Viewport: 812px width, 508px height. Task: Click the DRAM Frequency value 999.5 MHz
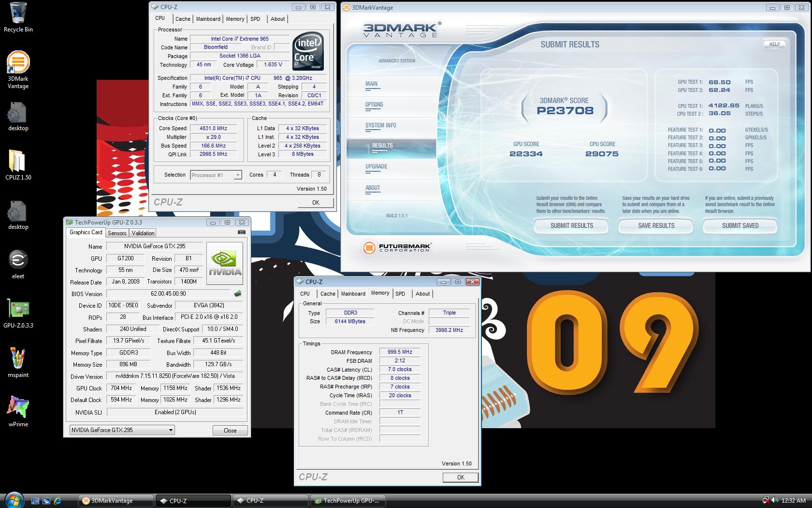[x=400, y=352]
